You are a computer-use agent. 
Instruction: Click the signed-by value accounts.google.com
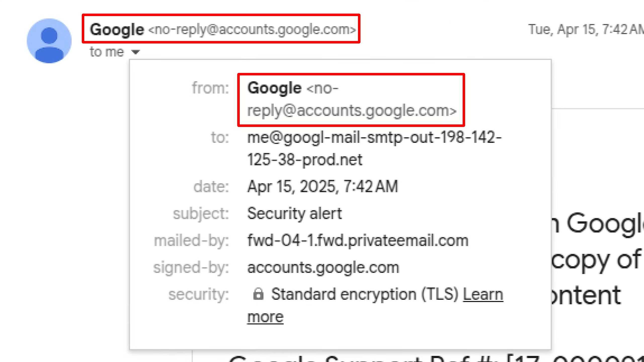[323, 267]
